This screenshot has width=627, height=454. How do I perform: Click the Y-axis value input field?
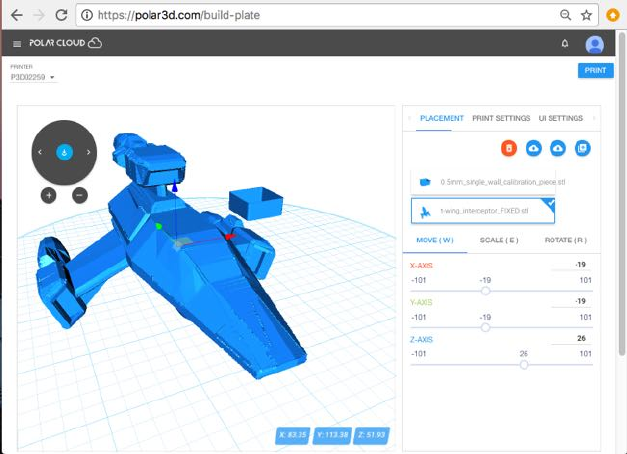click(x=571, y=301)
